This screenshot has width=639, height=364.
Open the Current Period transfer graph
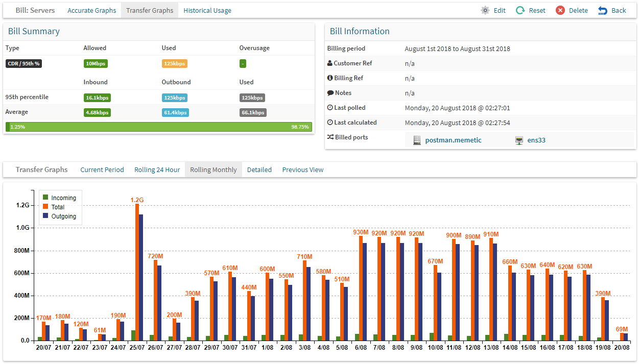(x=102, y=169)
